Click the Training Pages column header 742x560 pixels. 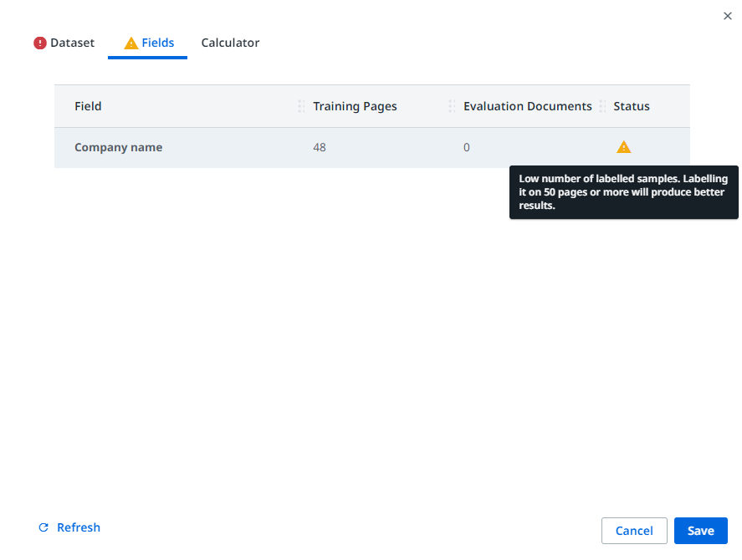coord(355,106)
